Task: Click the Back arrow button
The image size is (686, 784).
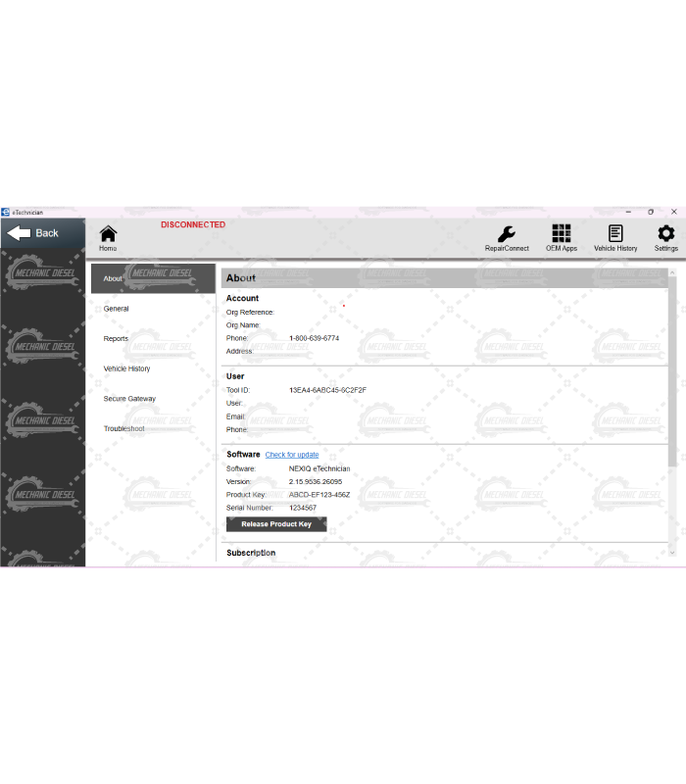Action: pos(35,233)
